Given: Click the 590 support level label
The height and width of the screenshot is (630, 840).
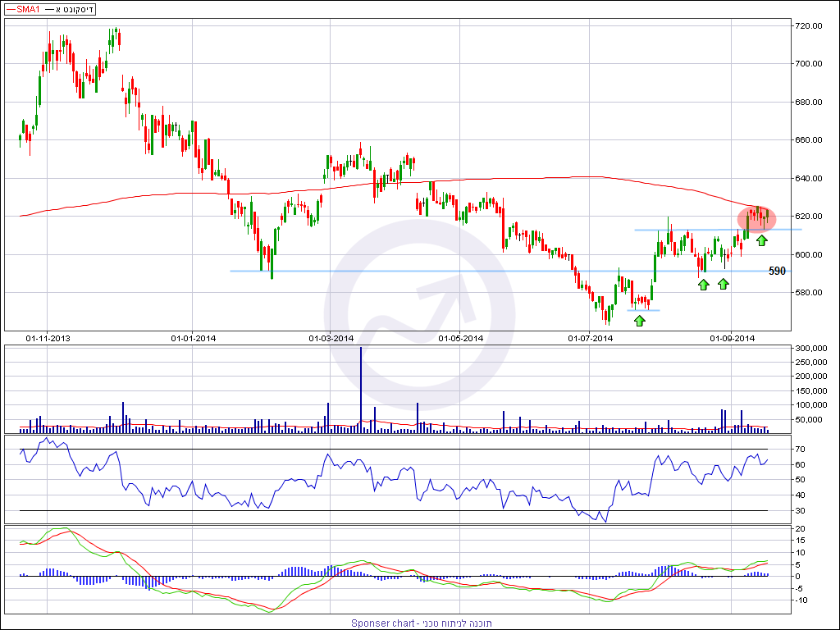Looking at the screenshot, I should click(777, 272).
